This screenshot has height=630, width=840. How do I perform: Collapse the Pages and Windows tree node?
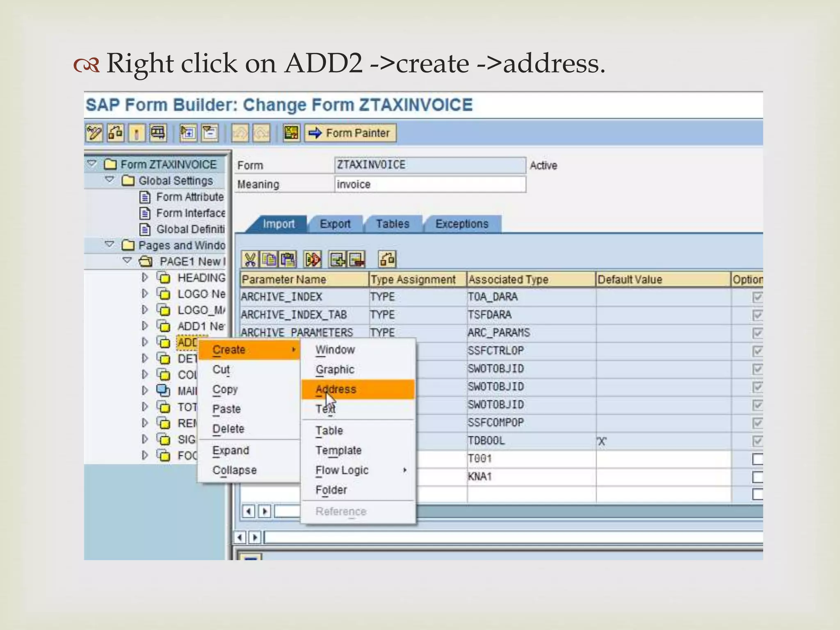tap(109, 244)
